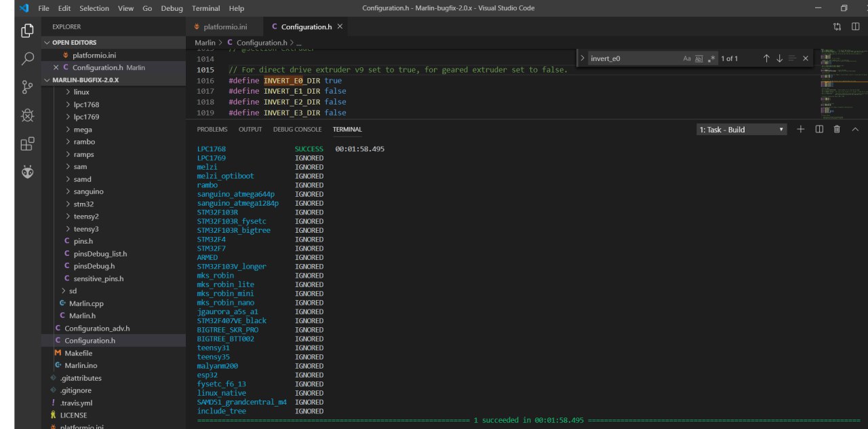Switch to the DEBUG CONSOLE panel tab
This screenshot has width=868, height=429.
coord(297,129)
